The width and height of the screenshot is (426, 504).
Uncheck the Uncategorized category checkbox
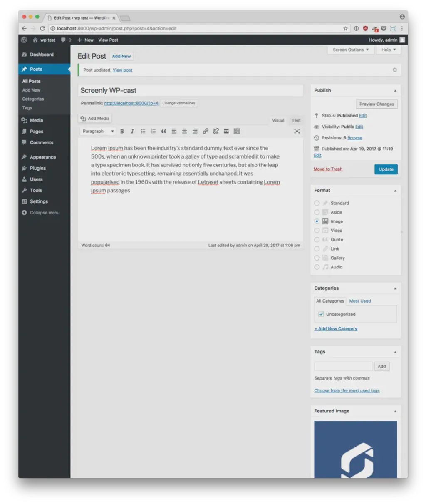(x=321, y=314)
